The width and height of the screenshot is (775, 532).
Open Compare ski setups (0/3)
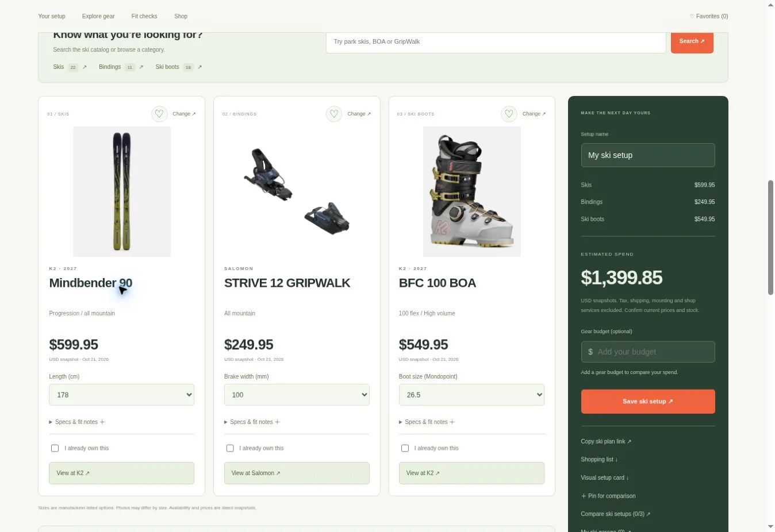[x=615, y=514]
